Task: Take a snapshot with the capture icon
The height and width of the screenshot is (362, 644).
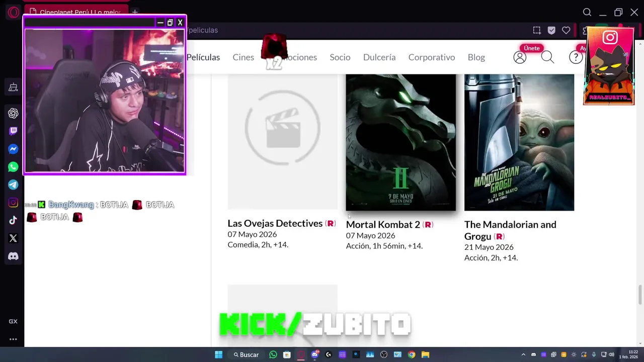Action: pyautogui.click(x=537, y=30)
